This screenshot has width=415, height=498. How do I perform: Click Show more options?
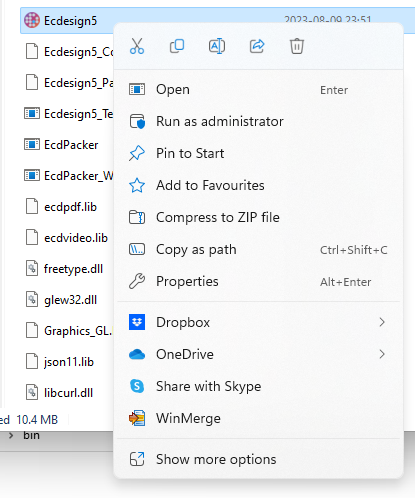click(x=258, y=459)
